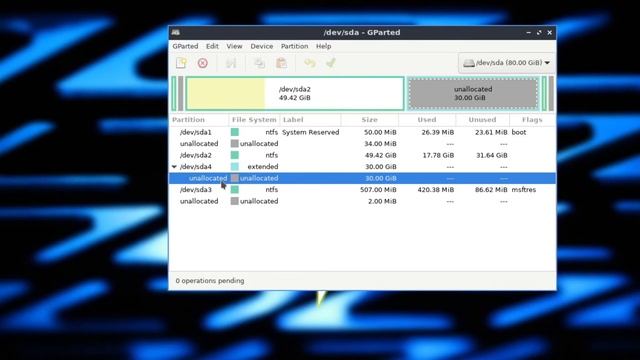The width and height of the screenshot is (640, 360).
Task: Select the 34.00 MiB unallocated row
Action: point(362,144)
